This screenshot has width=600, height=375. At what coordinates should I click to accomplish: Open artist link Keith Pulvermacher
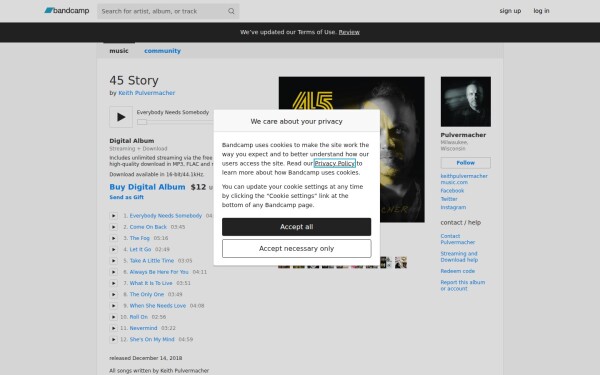[x=147, y=93]
